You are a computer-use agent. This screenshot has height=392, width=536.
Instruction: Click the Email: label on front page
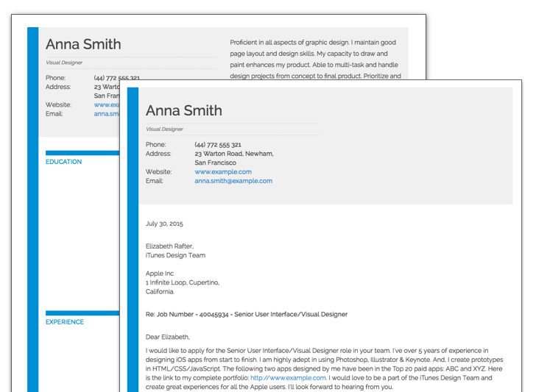tap(154, 181)
